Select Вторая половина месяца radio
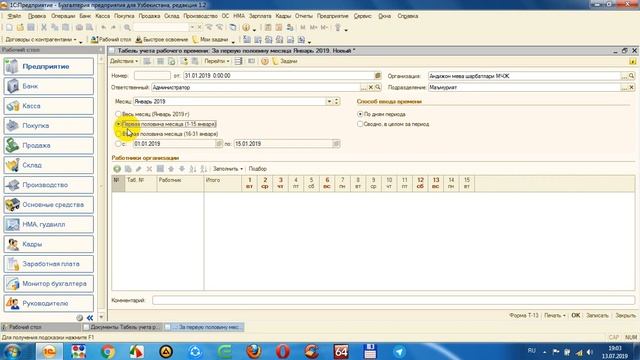 [118, 134]
